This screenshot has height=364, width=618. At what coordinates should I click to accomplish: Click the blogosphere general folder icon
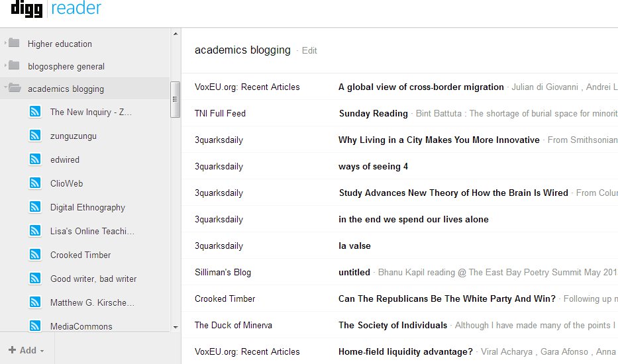coord(14,65)
